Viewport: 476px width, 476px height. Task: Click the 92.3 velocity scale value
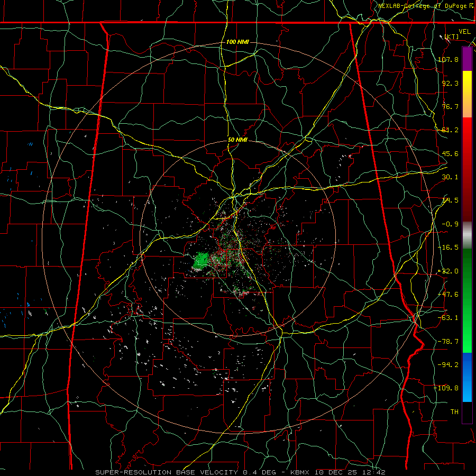point(450,83)
